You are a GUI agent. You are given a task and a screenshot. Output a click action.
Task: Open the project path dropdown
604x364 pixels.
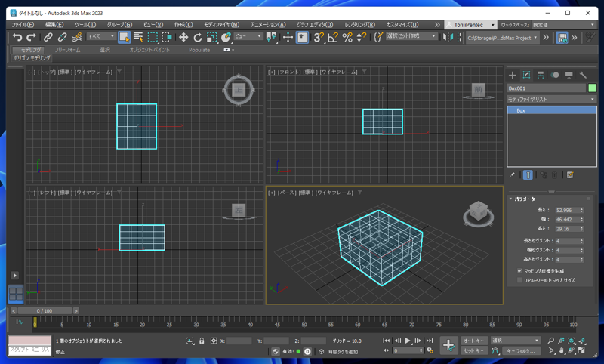(x=502, y=38)
